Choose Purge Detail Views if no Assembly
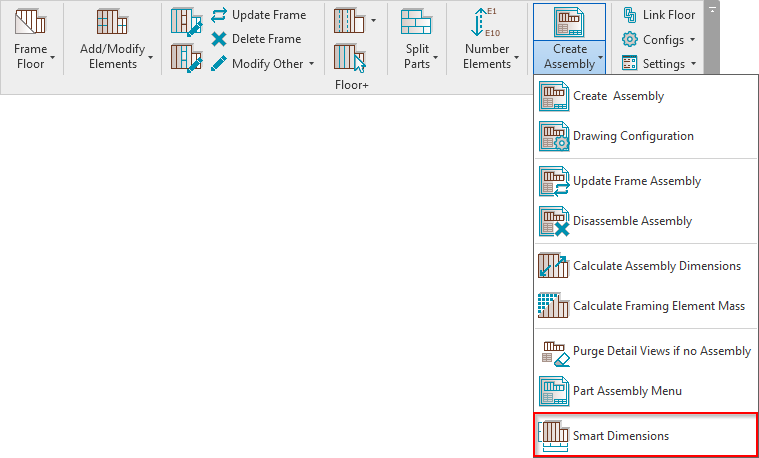759x458 pixels. (x=661, y=351)
